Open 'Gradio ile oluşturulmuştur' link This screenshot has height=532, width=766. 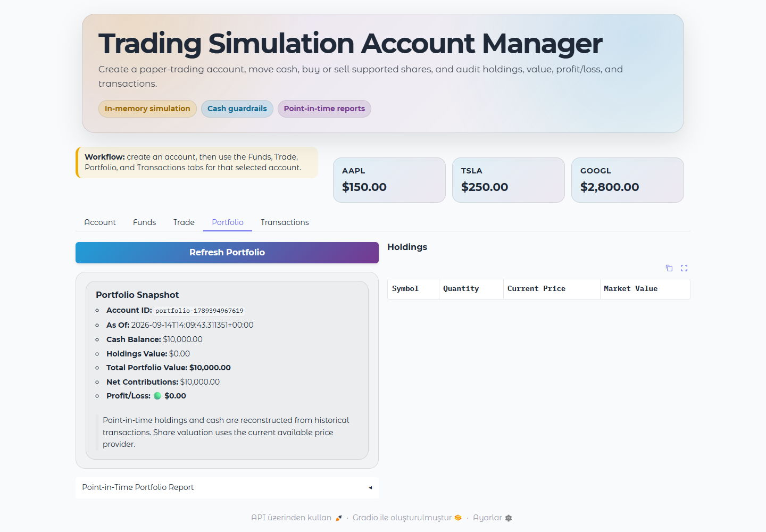(x=407, y=518)
